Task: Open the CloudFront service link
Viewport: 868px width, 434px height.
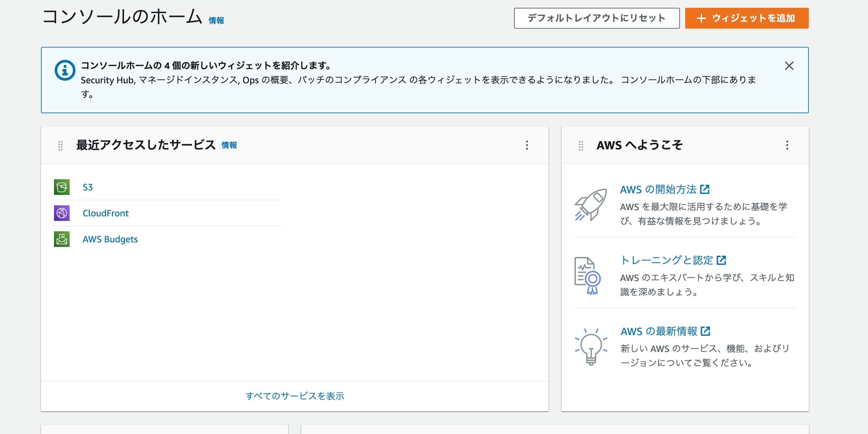Action: pyautogui.click(x=105, y=213)
